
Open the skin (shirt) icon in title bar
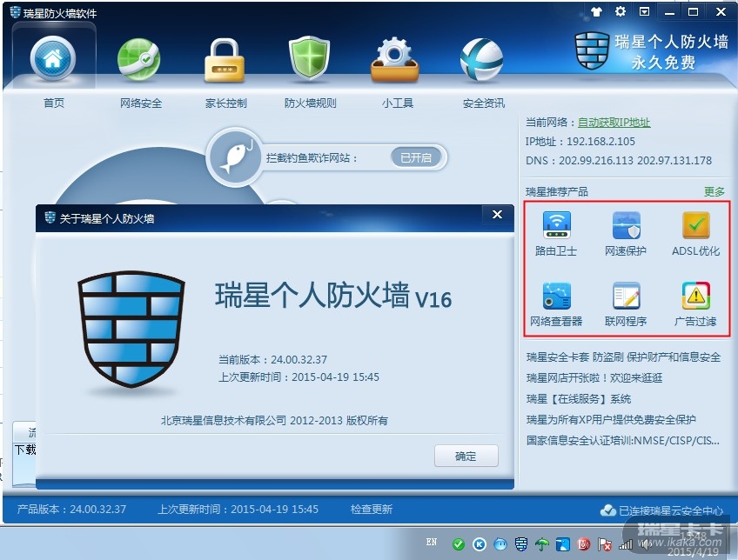pyautogui.click(x=596, y=12)
